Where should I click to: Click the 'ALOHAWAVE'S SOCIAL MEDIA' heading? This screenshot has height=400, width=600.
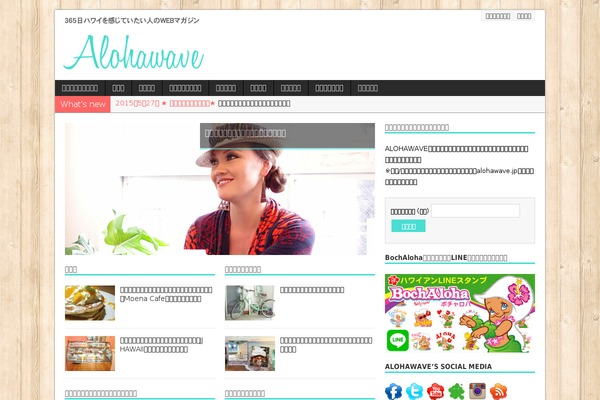[439, 366]
